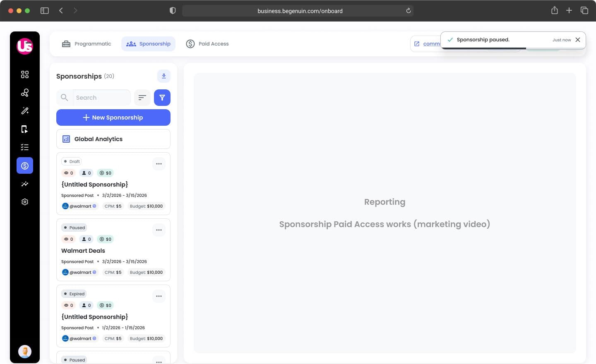The image size is (596, 364).
Task: Go back in Safari
Action: tap(61, 11)
